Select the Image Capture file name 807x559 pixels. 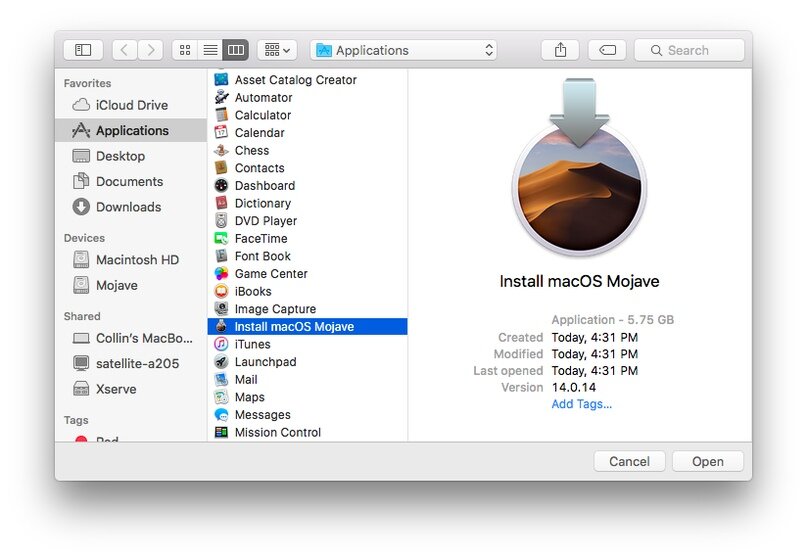275,309
